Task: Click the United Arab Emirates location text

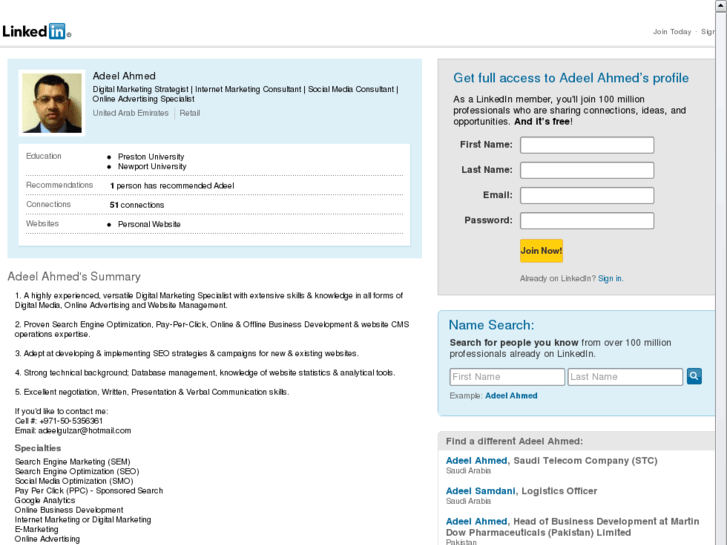Action: pos(130,113)
